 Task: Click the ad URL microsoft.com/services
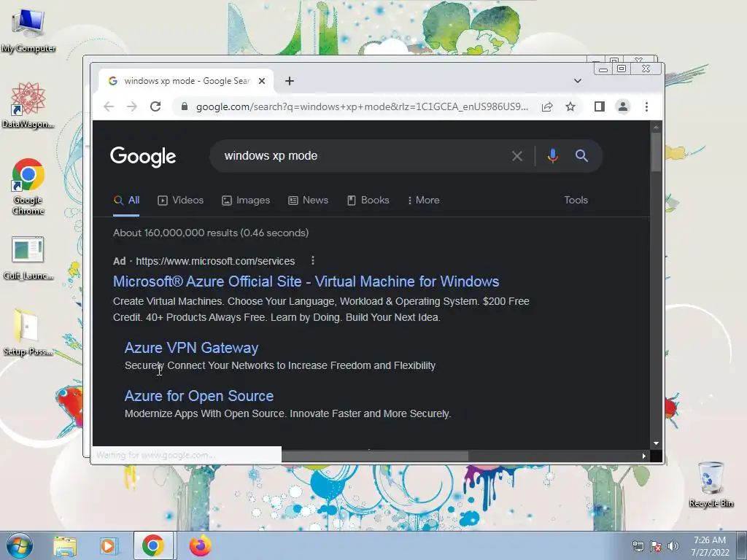[215, 261]
